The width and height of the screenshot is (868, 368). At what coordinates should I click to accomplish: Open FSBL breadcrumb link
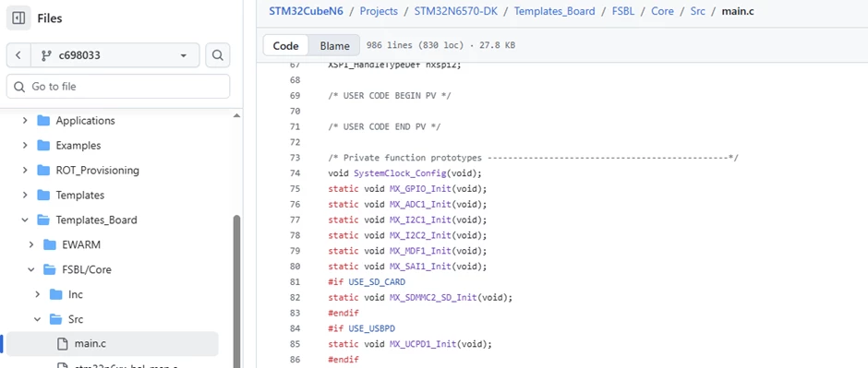[x=622, y=11]
